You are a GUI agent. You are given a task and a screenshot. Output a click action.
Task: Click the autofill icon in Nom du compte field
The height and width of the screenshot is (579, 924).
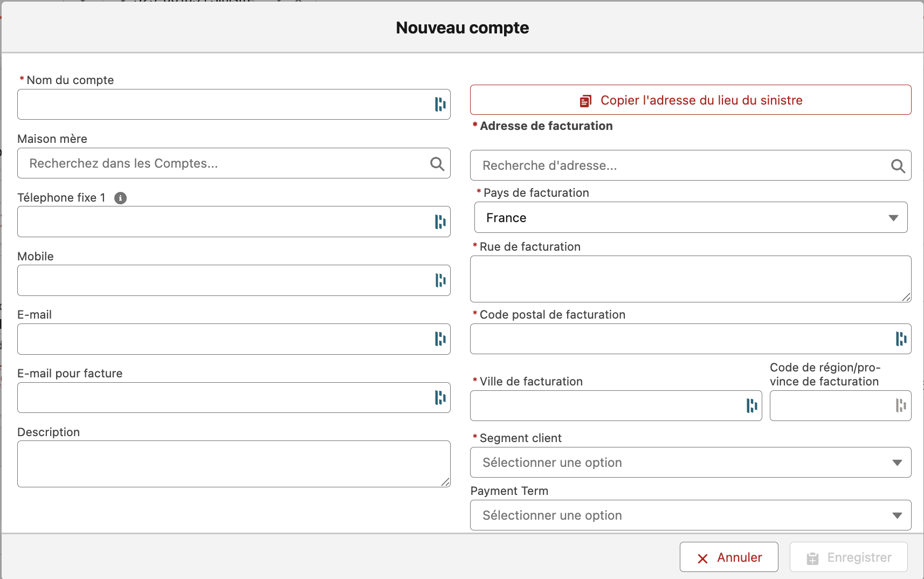440,104
